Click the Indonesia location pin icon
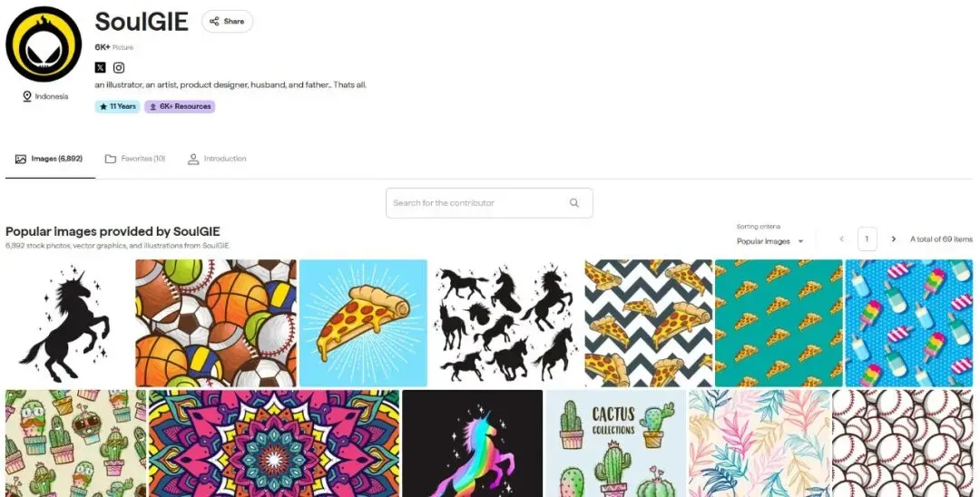The height and width of the screenshot is (497, 980). coord(27,96)
